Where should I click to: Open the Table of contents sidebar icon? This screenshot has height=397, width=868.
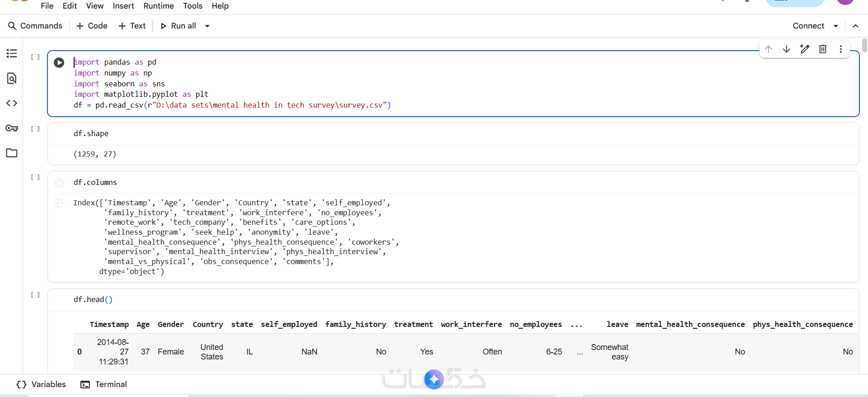[12, 53]
